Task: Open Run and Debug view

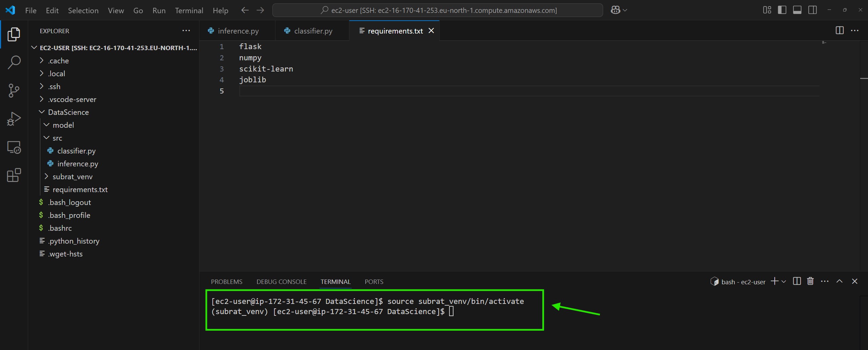Action: pyautogui.click(x=14, y=119)
